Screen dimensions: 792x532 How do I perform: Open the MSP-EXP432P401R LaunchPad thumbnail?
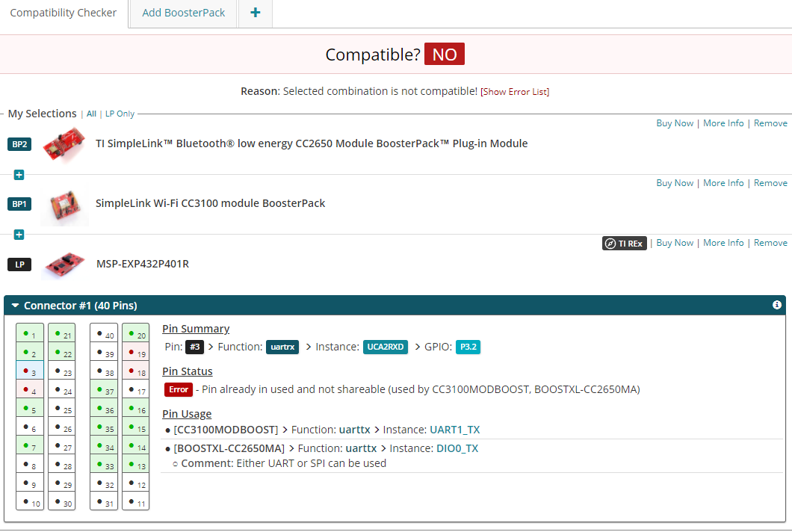[x=64, y=265]
